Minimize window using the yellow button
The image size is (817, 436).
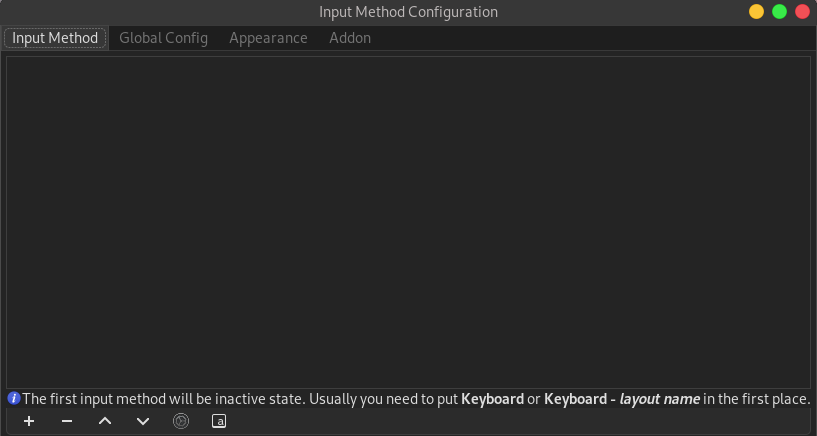point(756,12)
